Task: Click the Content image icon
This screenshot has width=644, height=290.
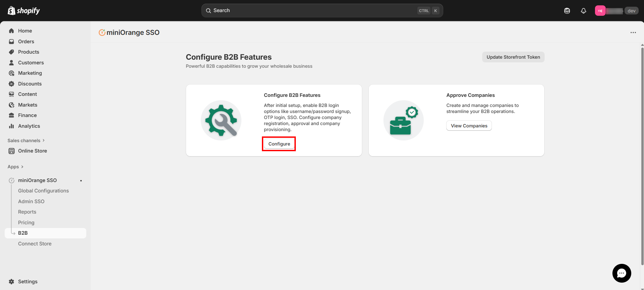Action: (x=11, y=94)
